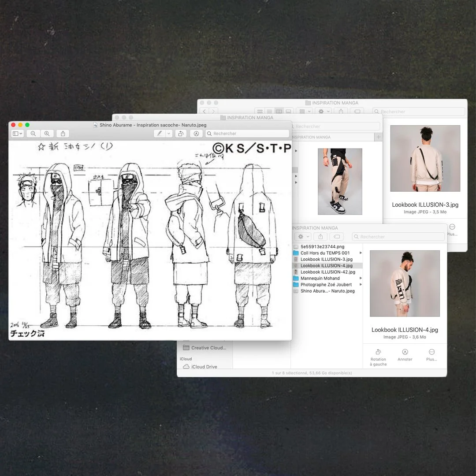
Task: Click Annoter in the preview pane
Action: [x=405, y=355]
